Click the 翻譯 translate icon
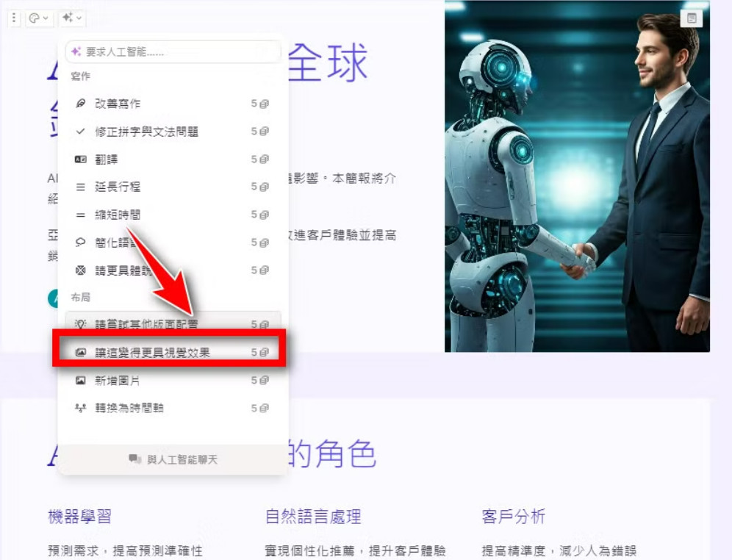The width and height of the screenshot is (732, 560). pyautogui.click(x=80, y=159)
